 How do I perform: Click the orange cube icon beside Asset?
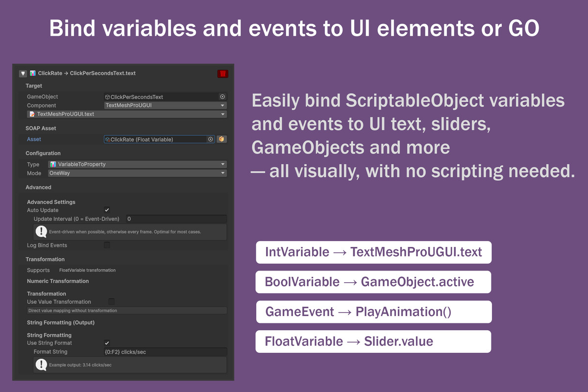(221, 140)
